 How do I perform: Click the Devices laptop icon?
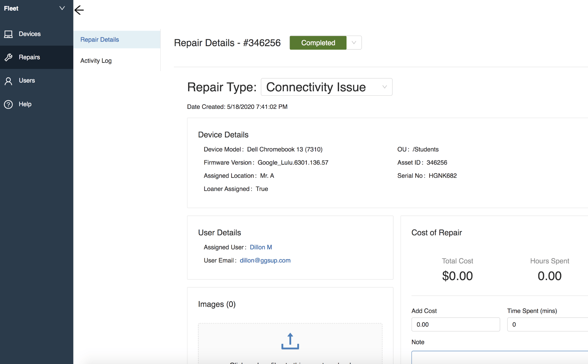click(9, 34)
